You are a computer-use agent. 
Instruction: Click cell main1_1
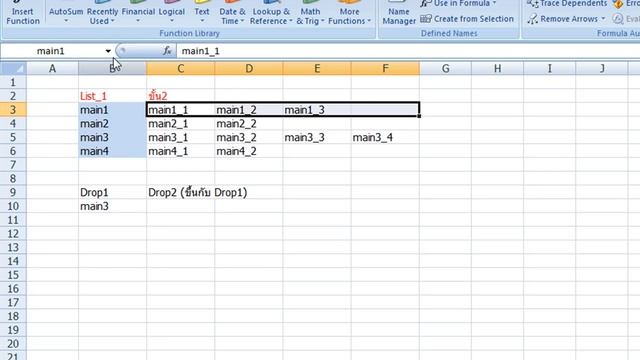pos(180,109)
